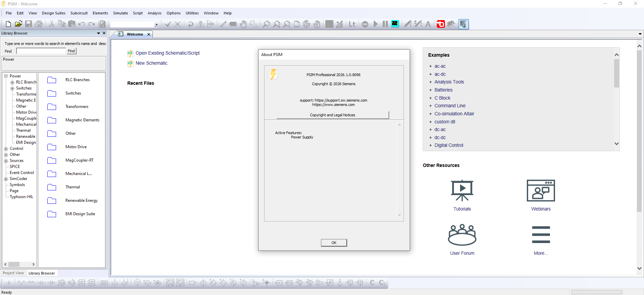Click the Save floppy disk icon

coord(29,24)
